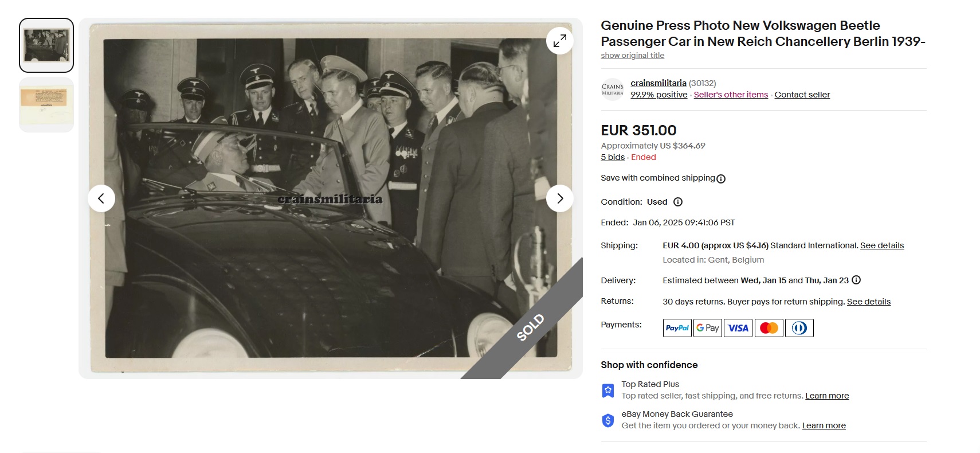
Task: Open returns See details link
Action: (x=869, y=302)
